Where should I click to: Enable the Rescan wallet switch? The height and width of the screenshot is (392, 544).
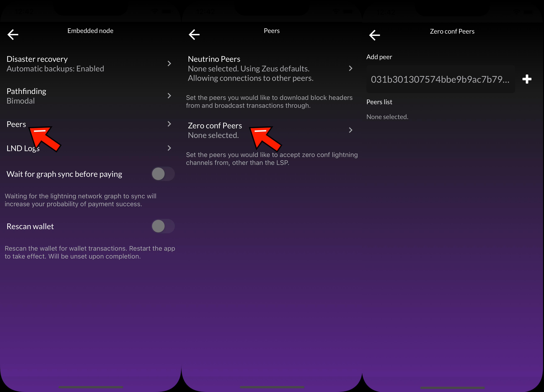point(163,226)
